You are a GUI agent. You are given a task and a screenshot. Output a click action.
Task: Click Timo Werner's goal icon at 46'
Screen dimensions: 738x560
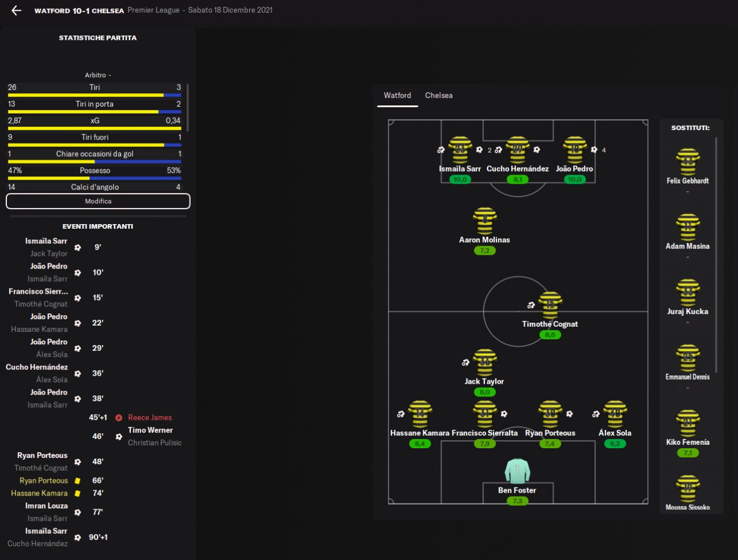point(119,437)
